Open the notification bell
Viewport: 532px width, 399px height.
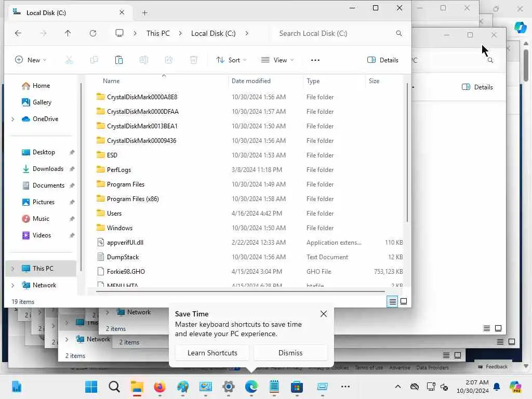[497, 387]
